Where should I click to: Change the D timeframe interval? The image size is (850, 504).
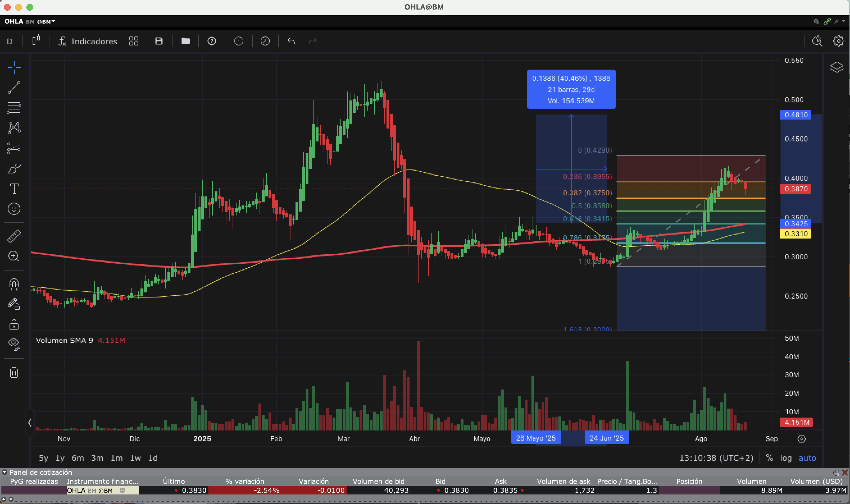coord(10,42)
